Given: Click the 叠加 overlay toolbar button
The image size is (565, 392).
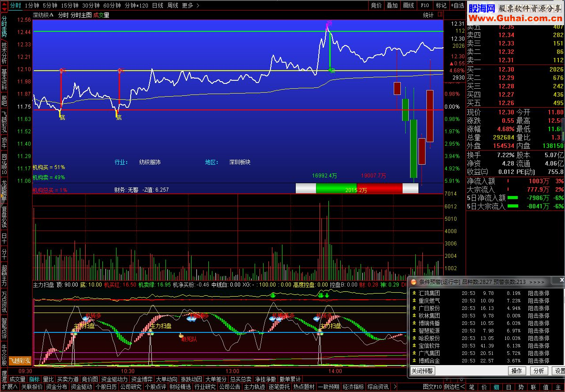Looking at the screenshot, I should pyautogui.click(x=392, y=5).
